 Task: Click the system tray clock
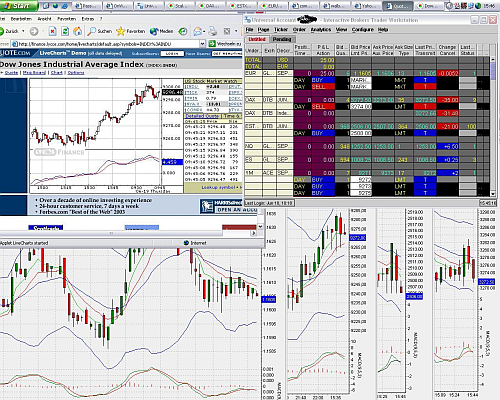(489, 6)
